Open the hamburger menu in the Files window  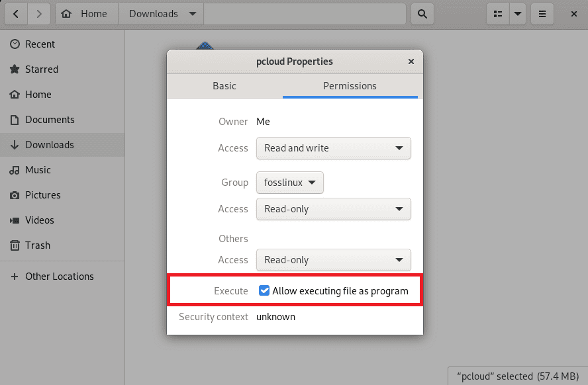[542, 14]
